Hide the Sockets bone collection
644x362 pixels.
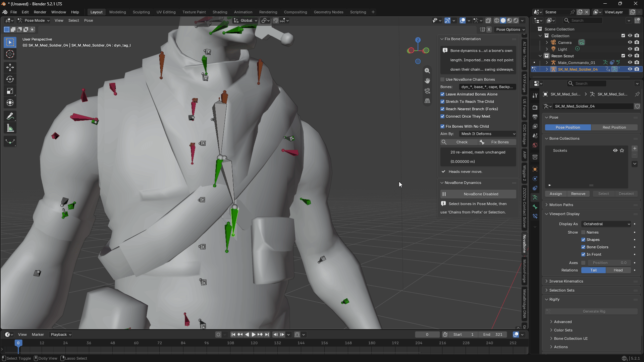[x=615, y=150]
